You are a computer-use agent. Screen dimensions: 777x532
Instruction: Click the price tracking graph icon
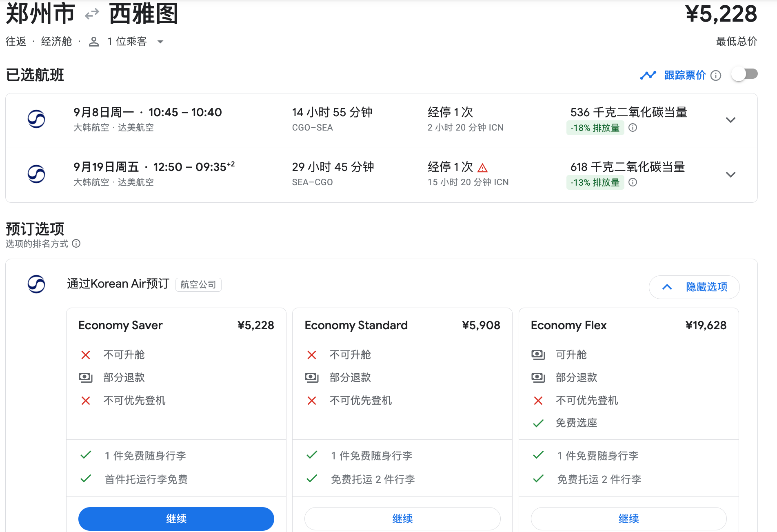tap(648, 75)
